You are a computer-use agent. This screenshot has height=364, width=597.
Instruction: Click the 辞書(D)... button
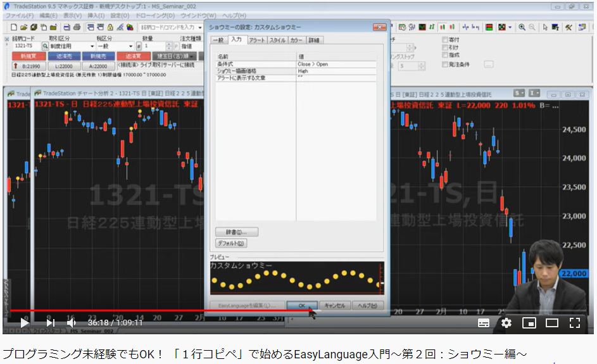[x=236, y=232]
